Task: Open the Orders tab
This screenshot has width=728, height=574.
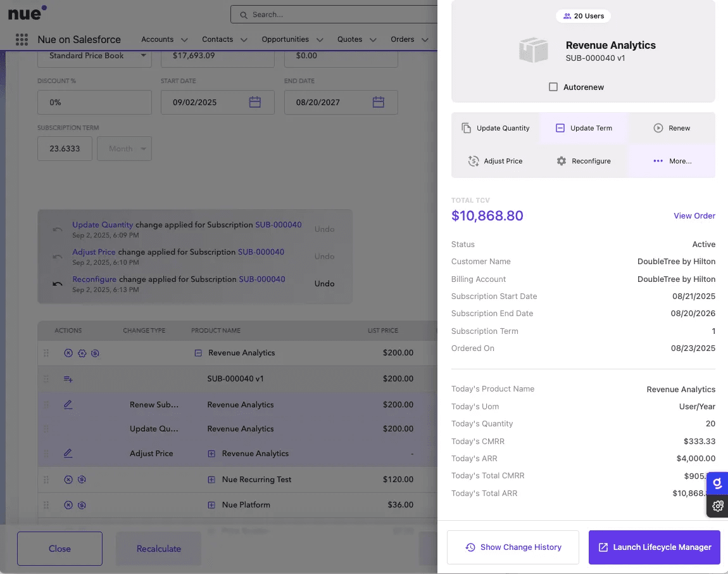Action: click(402, 39)
